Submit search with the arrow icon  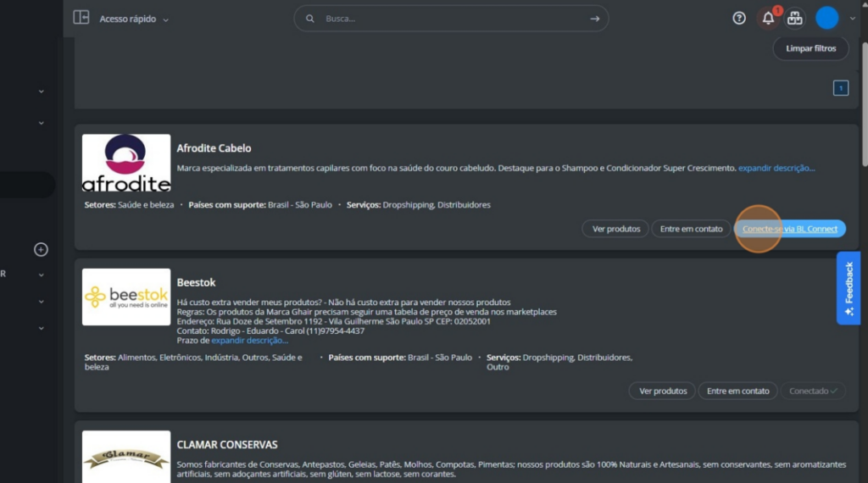tap(594, 19)
